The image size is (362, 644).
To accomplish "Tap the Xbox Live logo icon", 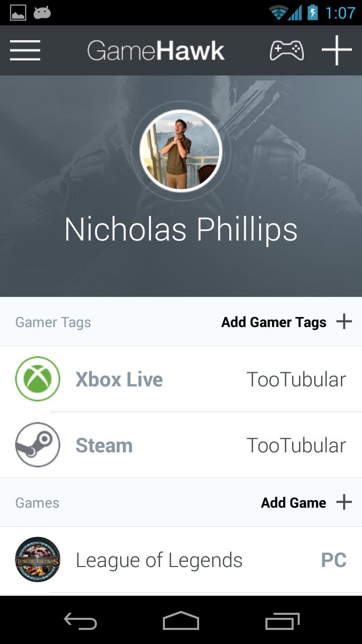I will (38, 379).
